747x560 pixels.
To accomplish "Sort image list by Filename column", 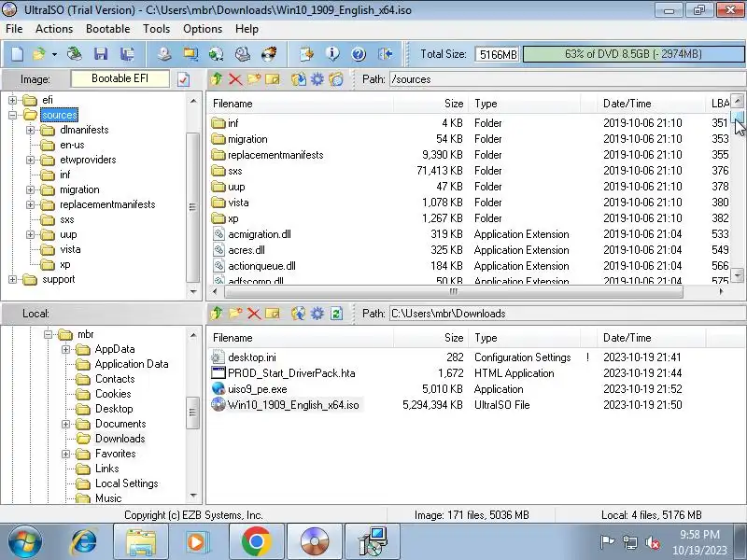I will 300,104.
